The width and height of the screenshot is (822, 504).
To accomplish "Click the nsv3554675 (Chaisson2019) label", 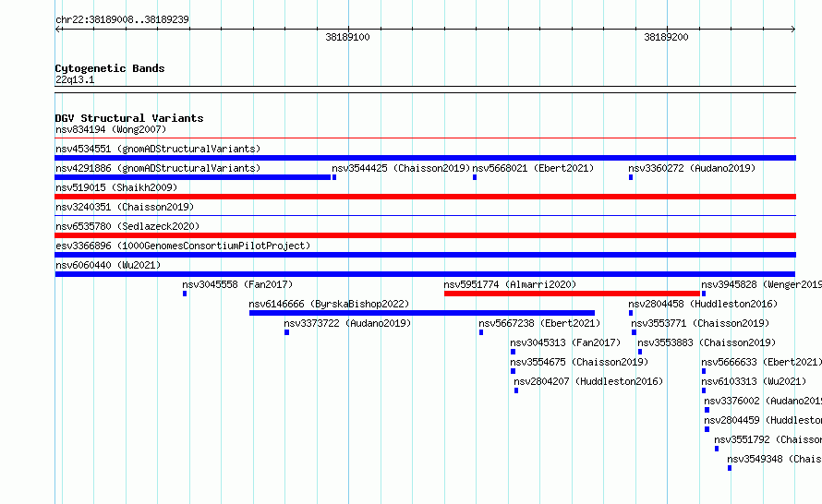I will pyautogui.click(x=579, y=362).
